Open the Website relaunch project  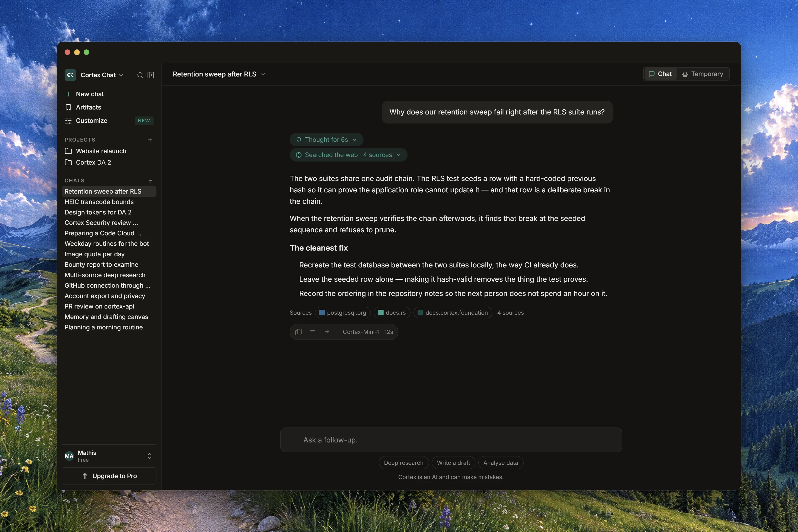(109, 151)
